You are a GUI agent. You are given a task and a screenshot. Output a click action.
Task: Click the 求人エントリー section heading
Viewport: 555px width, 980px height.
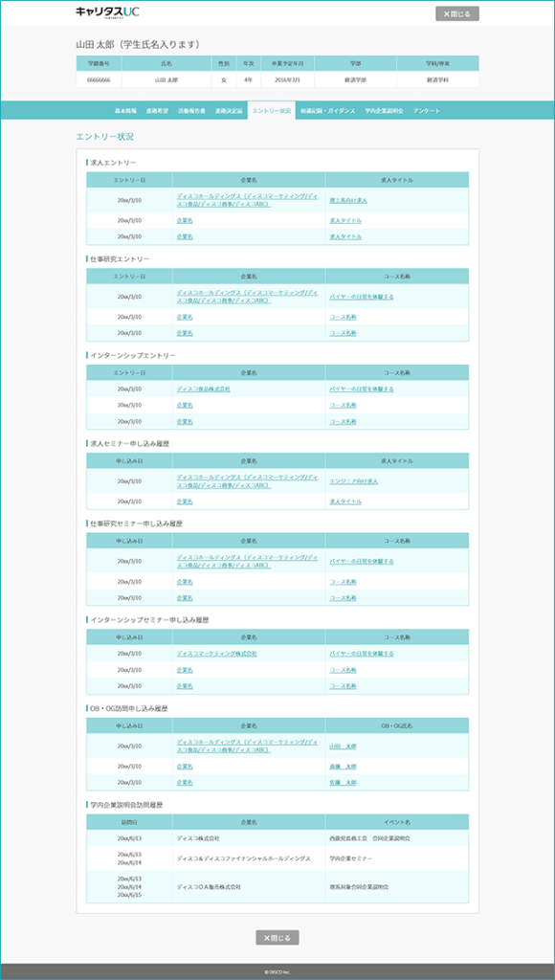pyautogui.click(x=113, y=163)
